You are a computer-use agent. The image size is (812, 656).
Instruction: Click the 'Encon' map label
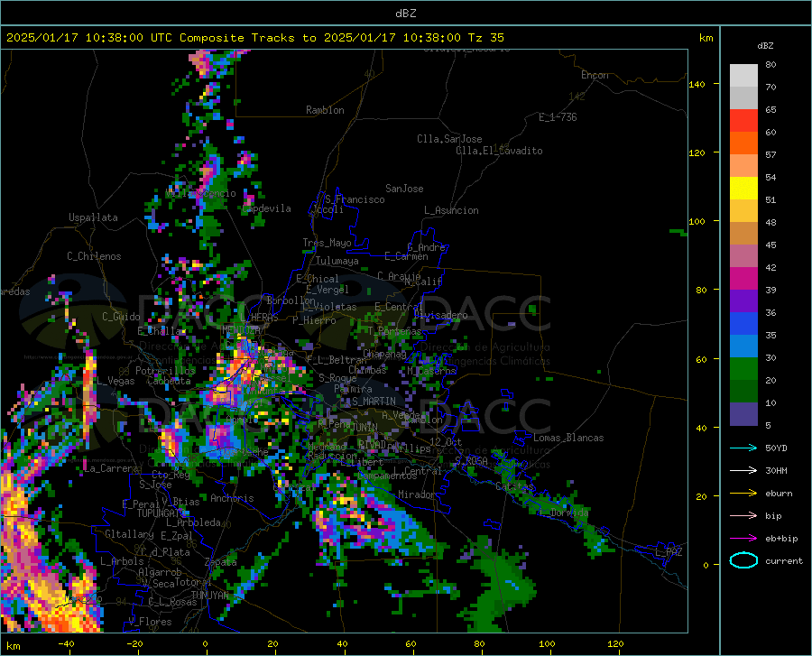click(x=595, y=75)
